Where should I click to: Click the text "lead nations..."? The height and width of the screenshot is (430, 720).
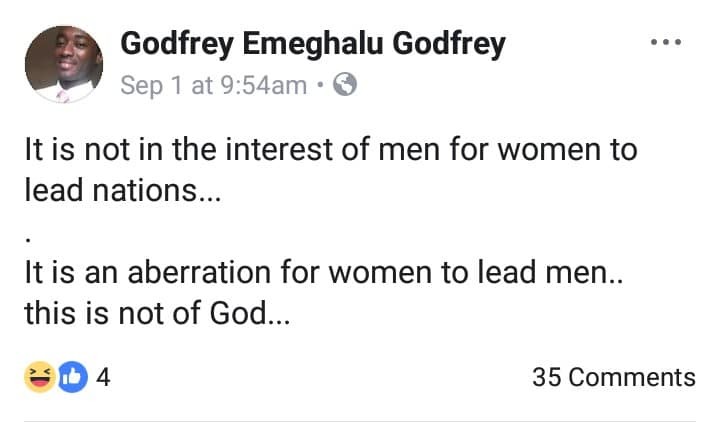click(120, 192)
